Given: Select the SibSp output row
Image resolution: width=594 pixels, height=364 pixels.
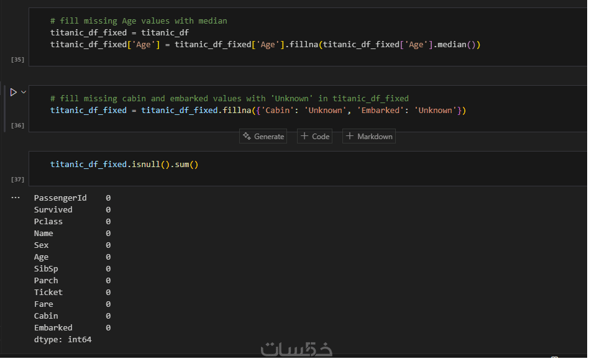Looking at the screenshot, I should (72, 269).
